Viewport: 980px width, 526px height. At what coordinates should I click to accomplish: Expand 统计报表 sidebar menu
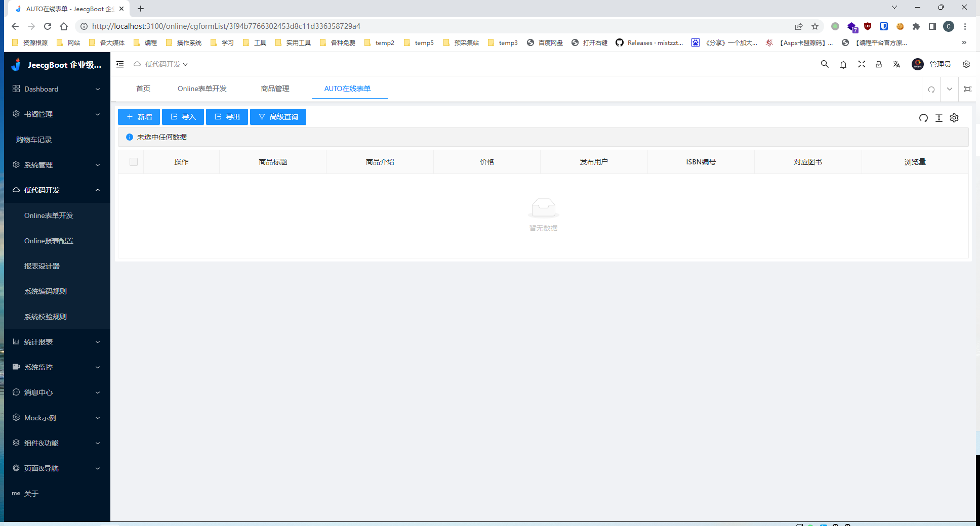57,342
